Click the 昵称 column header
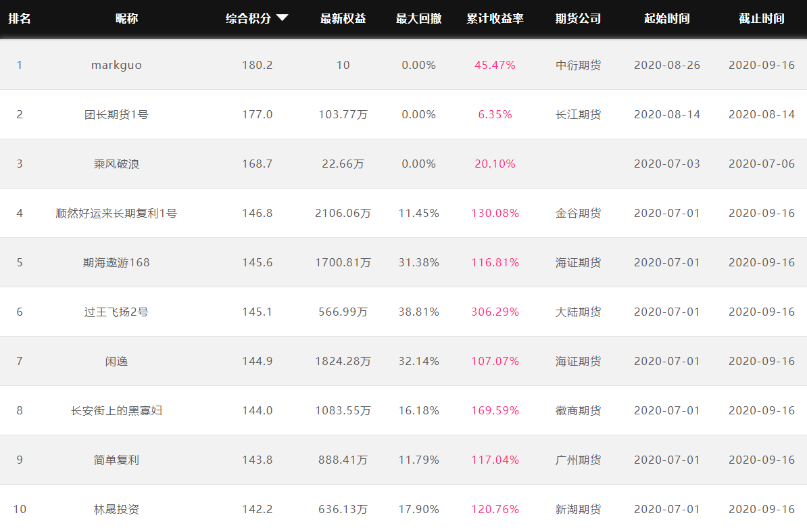Viewport: 807px width, 532px height. (x=126, y=18)
